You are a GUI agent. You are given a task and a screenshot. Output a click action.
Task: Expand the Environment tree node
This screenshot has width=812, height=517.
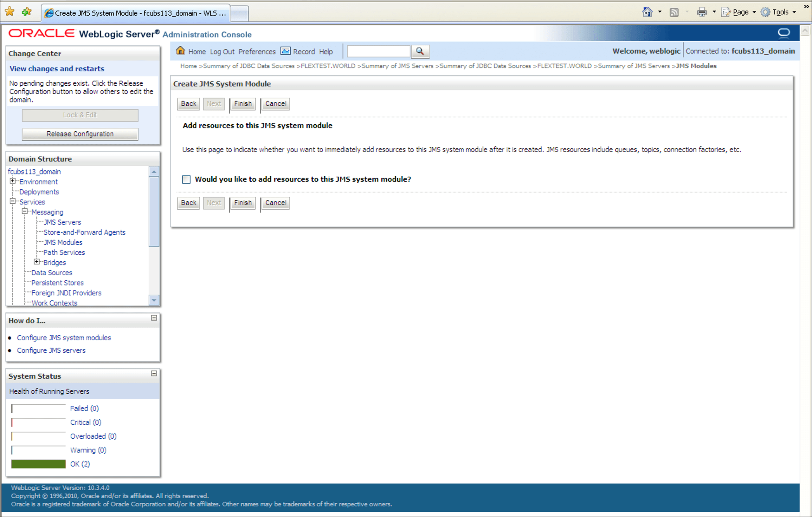pos(13,181)
